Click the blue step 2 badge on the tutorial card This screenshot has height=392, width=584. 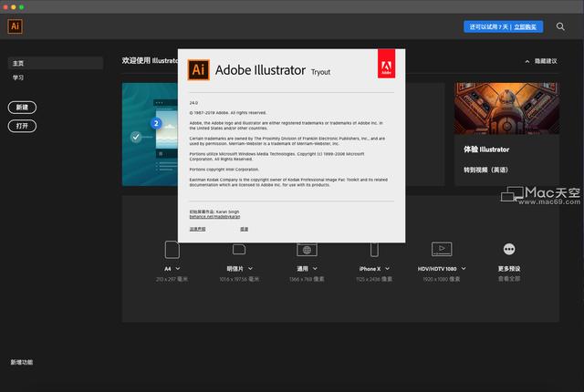pos(156,123)
